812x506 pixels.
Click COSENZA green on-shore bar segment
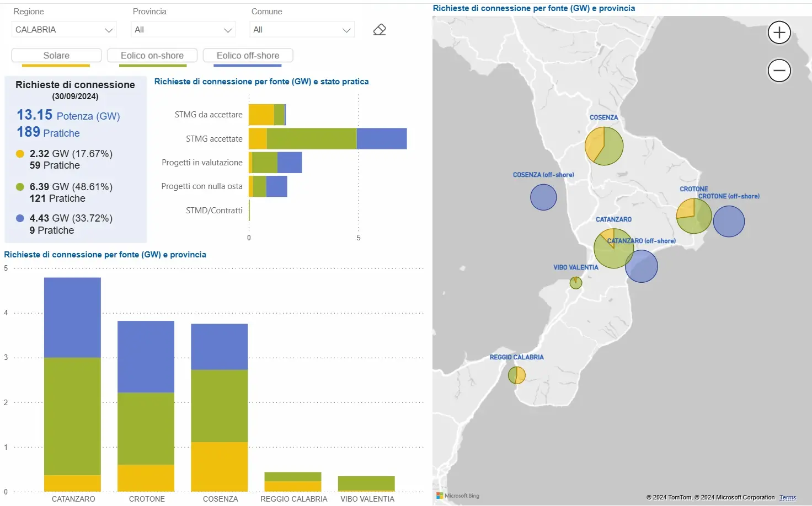(219, 406)
